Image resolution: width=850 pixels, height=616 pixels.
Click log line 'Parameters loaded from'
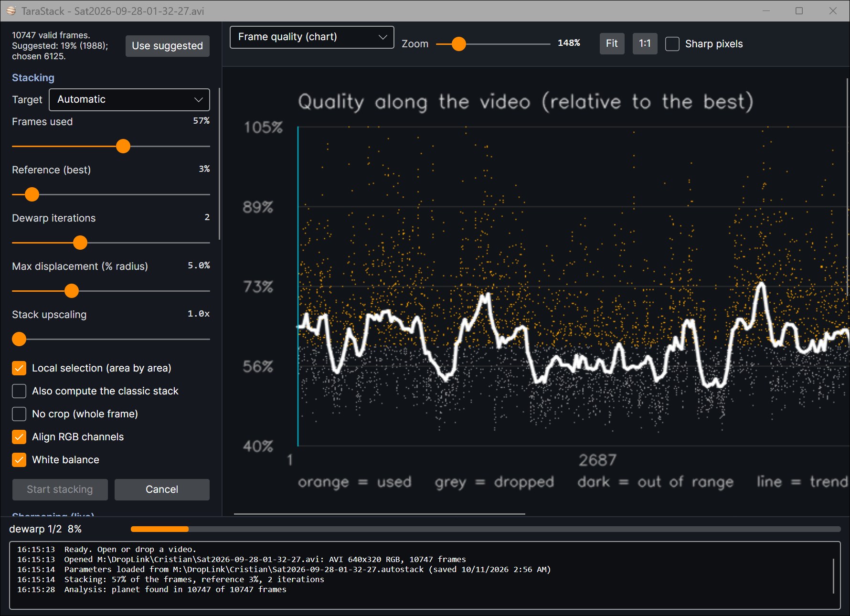(308, 570)
